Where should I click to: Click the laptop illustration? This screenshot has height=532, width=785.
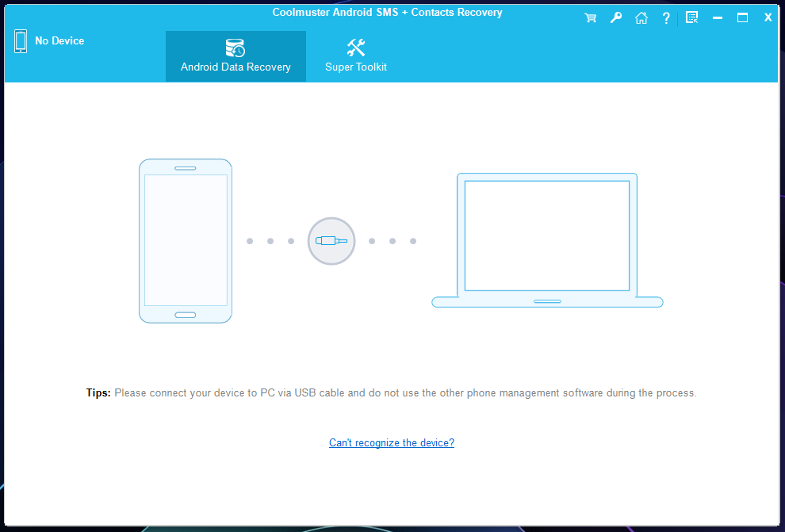(x=547, y=240)
